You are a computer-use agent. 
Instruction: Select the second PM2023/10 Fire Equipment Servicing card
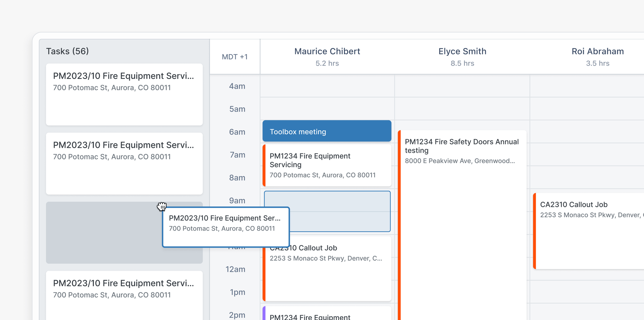124,164
